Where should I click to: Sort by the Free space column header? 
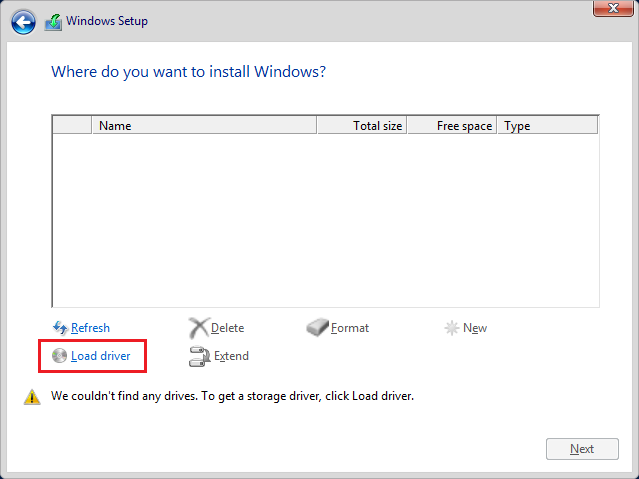coord(452,126)
